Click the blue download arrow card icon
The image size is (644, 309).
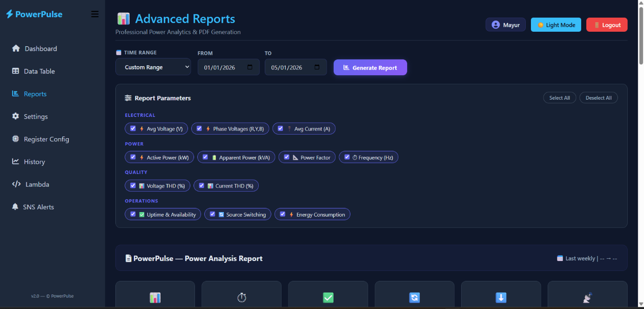501,298
